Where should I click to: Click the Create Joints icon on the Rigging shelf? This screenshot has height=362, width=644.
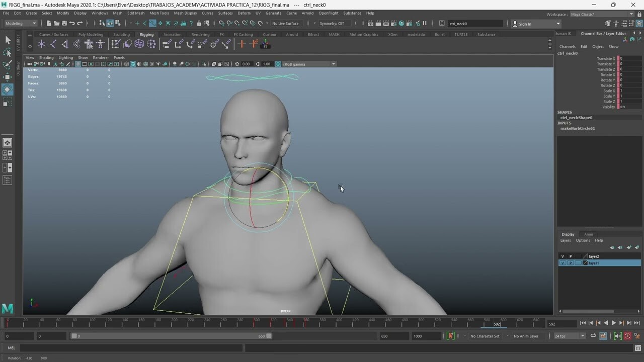[x=40, y=44]
